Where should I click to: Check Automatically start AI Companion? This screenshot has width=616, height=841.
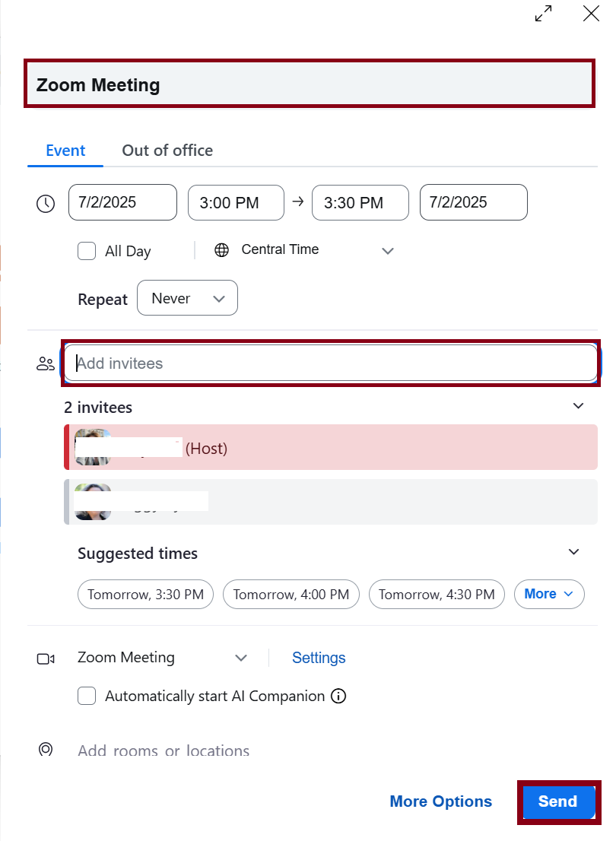(87, 696)
